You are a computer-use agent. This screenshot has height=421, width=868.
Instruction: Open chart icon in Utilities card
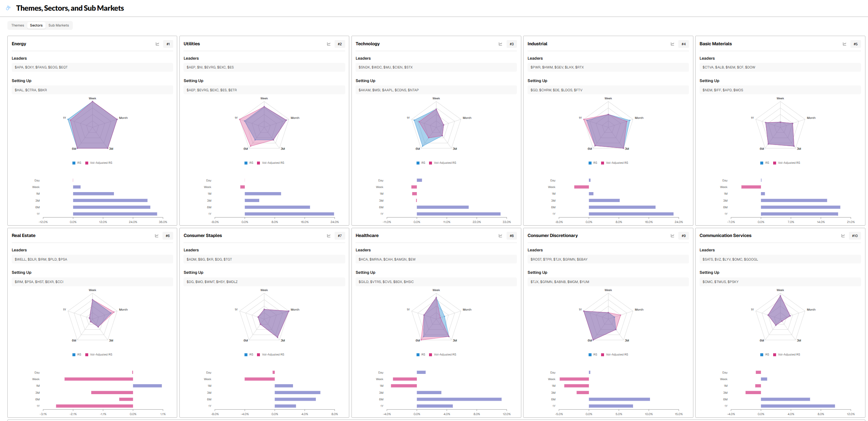(329, 44)
